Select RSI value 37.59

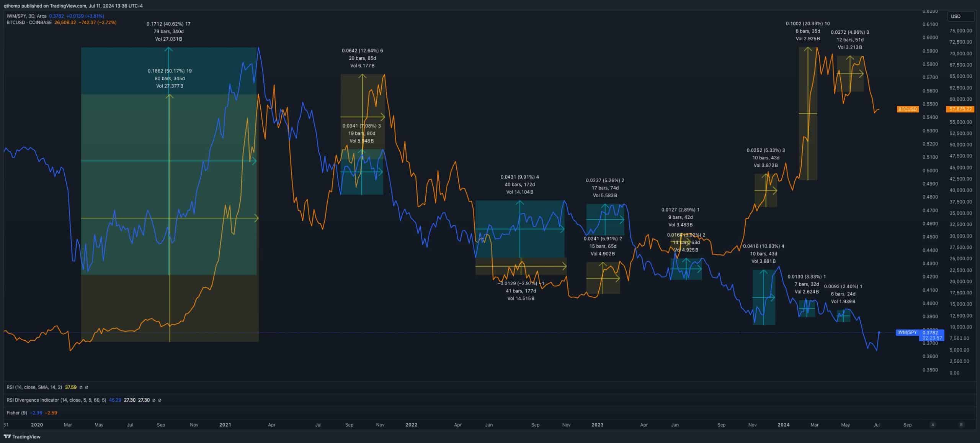(71, 387)
